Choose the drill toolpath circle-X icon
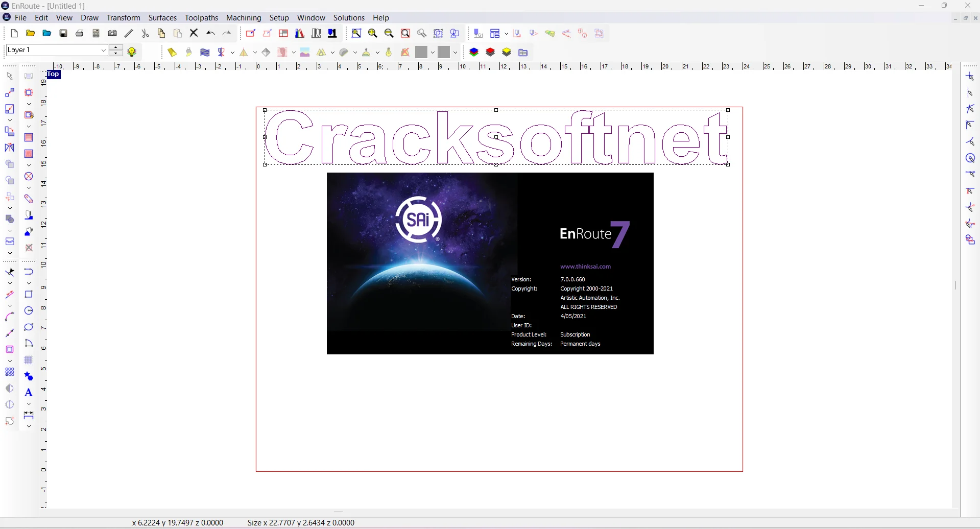The width and height of the screenshot is (980, 529). point(29,177)
